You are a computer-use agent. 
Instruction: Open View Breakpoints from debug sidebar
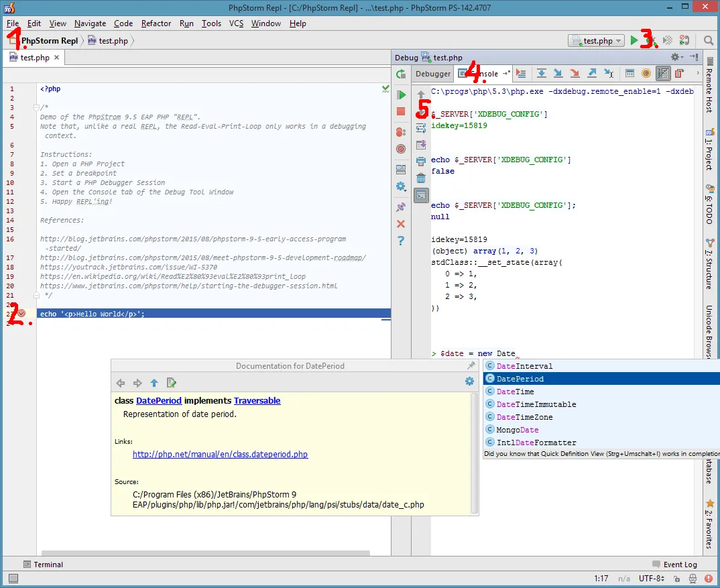(401, 132)
